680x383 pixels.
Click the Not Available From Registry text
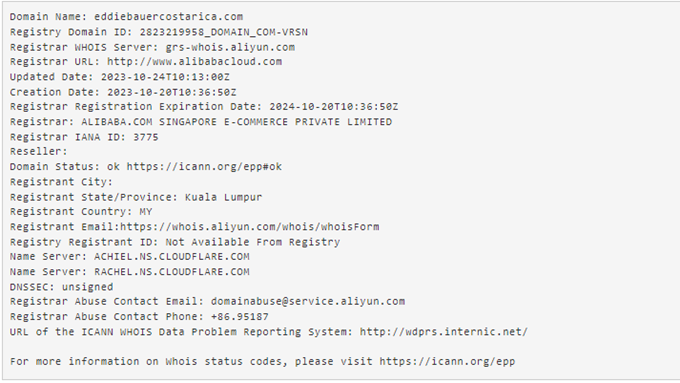tap(253, 242)
